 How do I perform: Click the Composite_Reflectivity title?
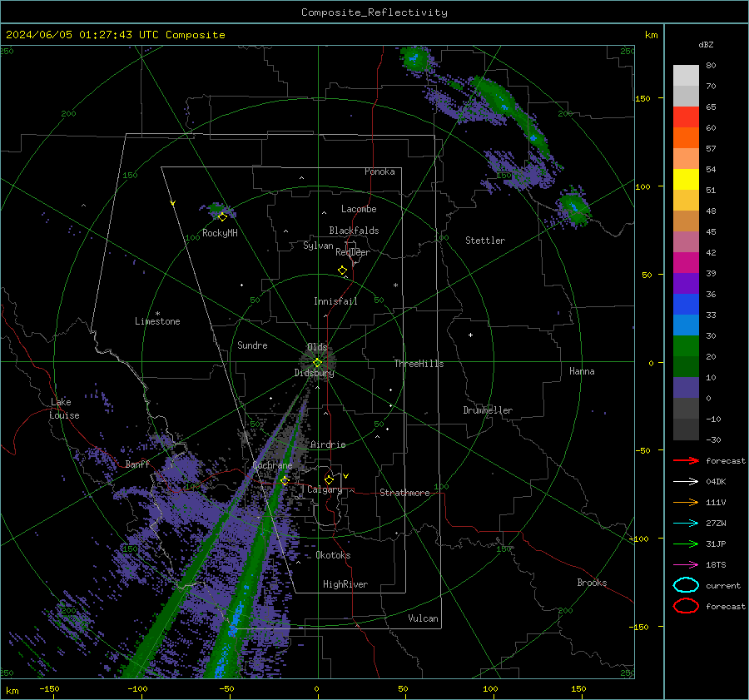click(x=374, y=12)
